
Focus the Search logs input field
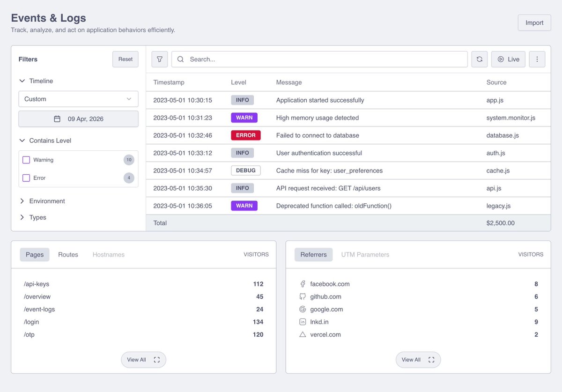tap(319, 59)
